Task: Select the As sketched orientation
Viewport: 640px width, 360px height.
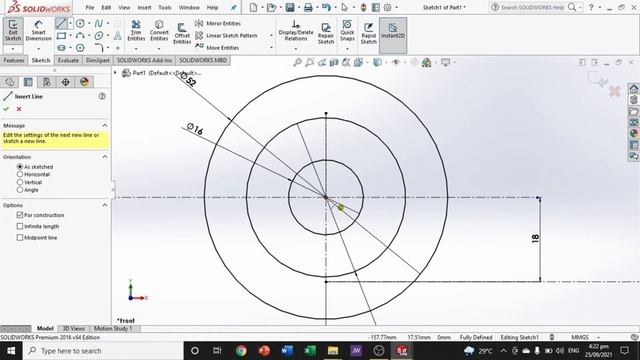Action: [x=20, y=167]
